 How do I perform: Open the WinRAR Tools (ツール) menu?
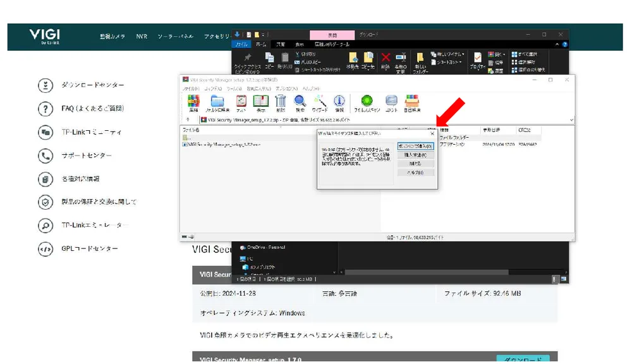tap(234, 88)
